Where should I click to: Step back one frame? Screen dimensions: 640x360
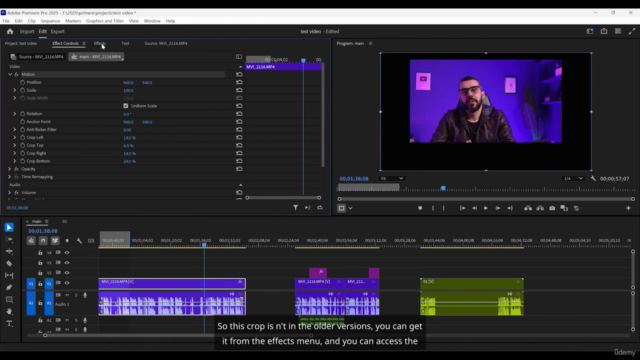click(474, 208)
